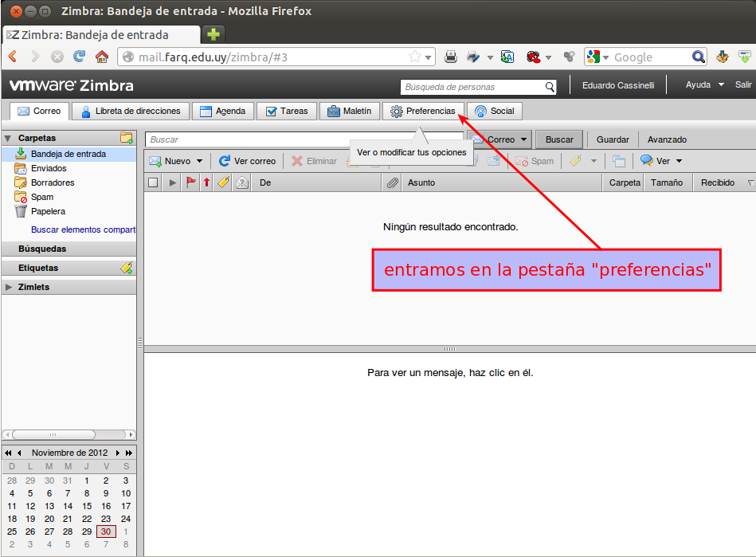Click the flag column header icon

pos(191,182)
